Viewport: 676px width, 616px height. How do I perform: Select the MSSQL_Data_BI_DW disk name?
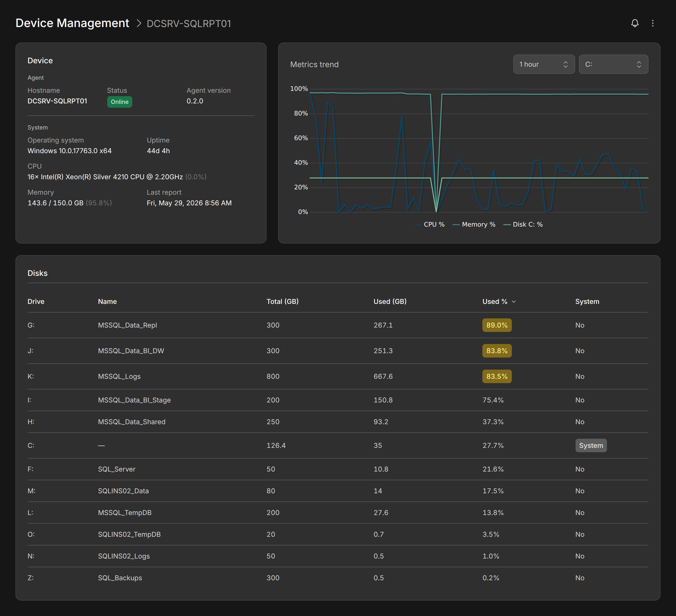131,351
